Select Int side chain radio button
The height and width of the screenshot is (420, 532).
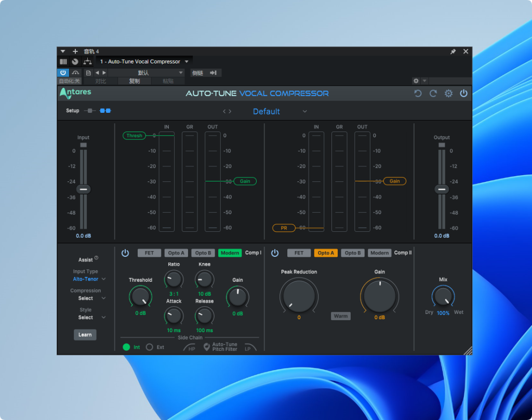126,347
